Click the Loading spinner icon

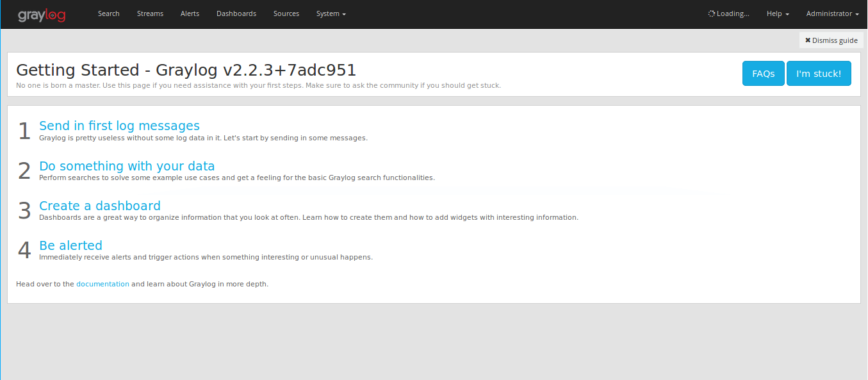click(x=710, y=13)
